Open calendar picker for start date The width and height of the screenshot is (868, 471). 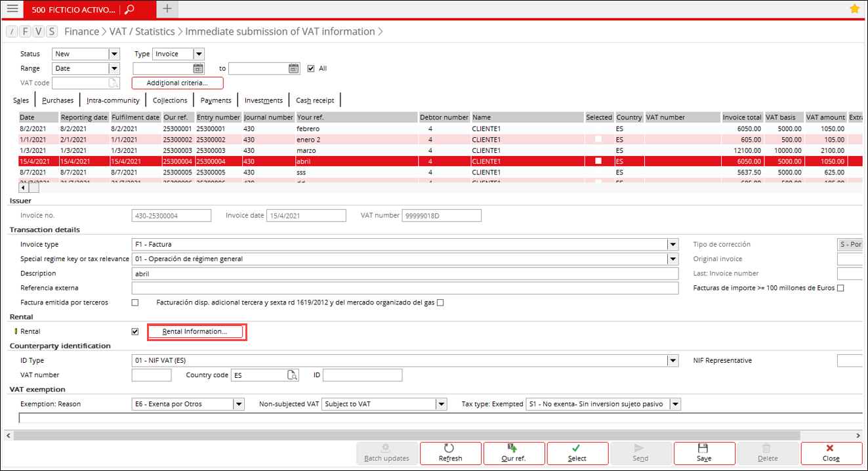point(198,68)
